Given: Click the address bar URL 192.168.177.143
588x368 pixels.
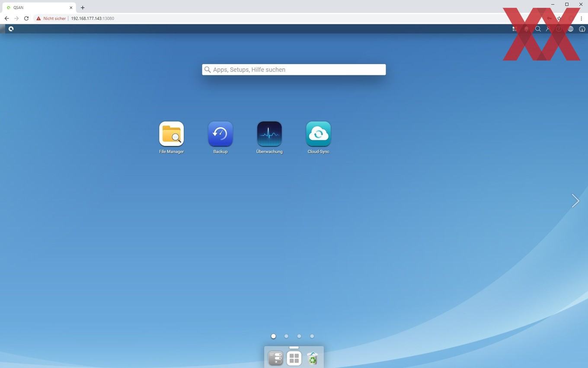Looking at the screenshot, I should (x=93, y=19).
